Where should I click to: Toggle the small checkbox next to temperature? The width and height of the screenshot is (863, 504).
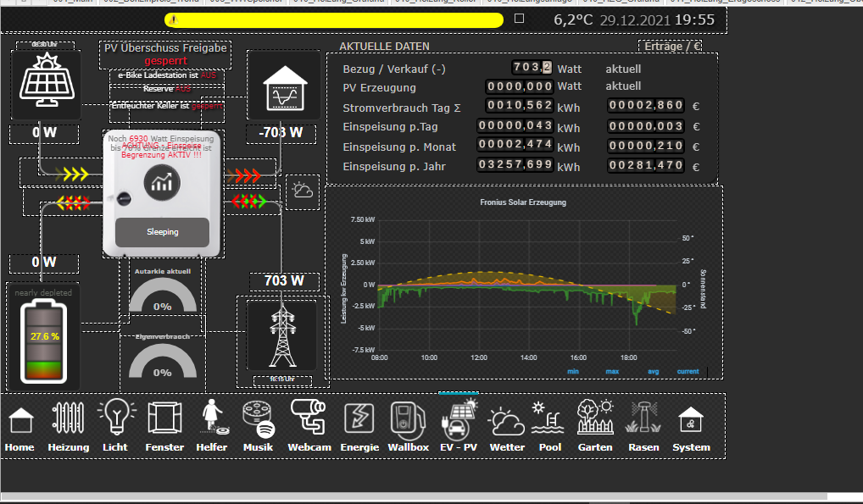[520, 18]
